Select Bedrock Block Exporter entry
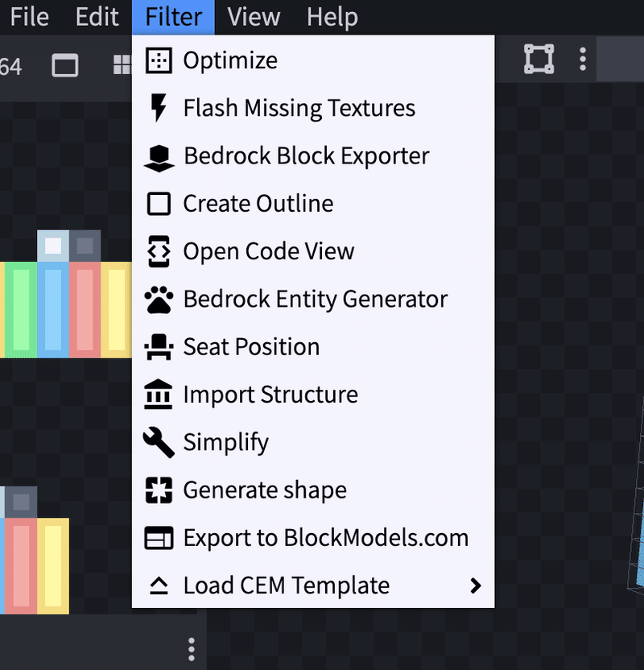Image resolution: width=644 pixels, height=670 pixels. point(313,156)
